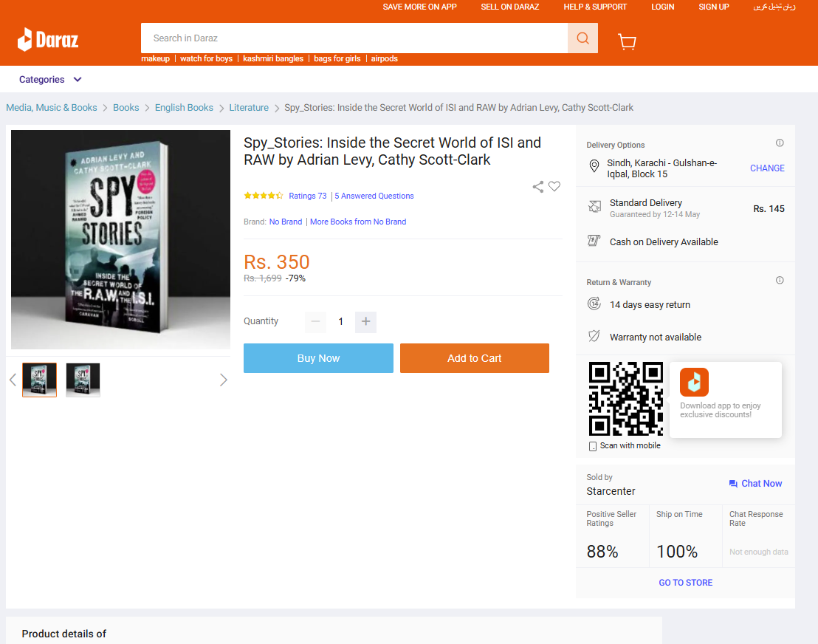Click English Books breadcrumb
Screen dimensions: 818x644
184,108
